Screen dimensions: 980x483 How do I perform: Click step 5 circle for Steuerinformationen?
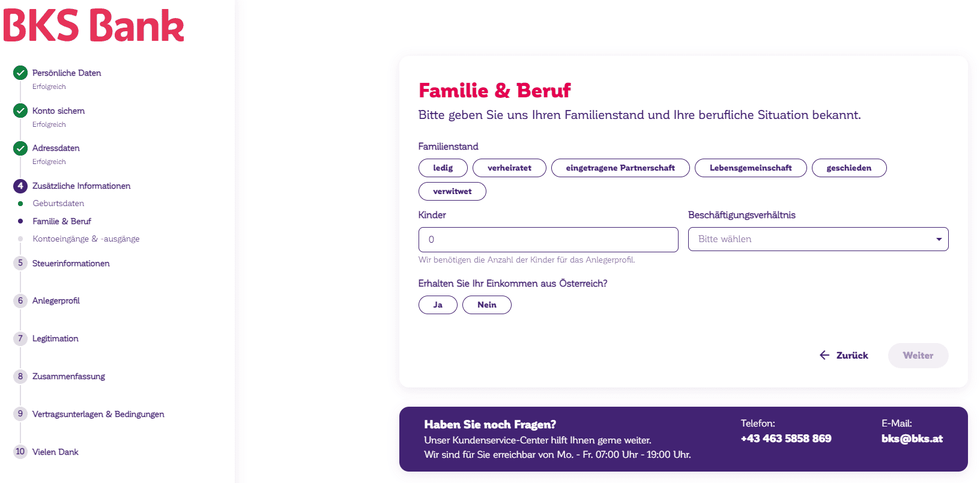(20, 263)
